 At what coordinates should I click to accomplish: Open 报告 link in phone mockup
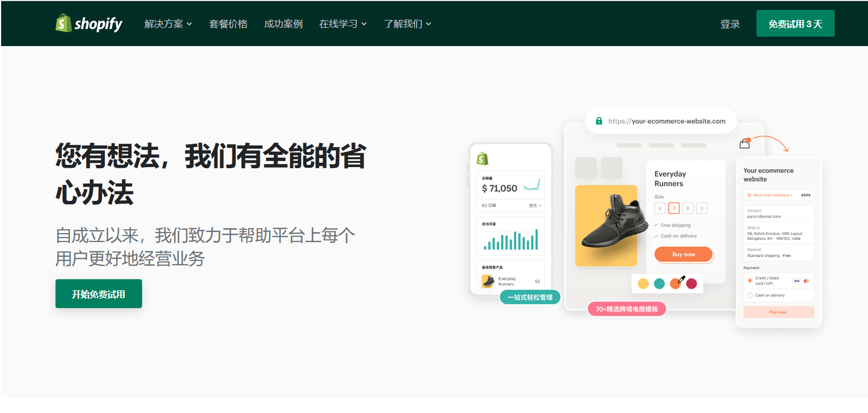[x=534, y=205]
